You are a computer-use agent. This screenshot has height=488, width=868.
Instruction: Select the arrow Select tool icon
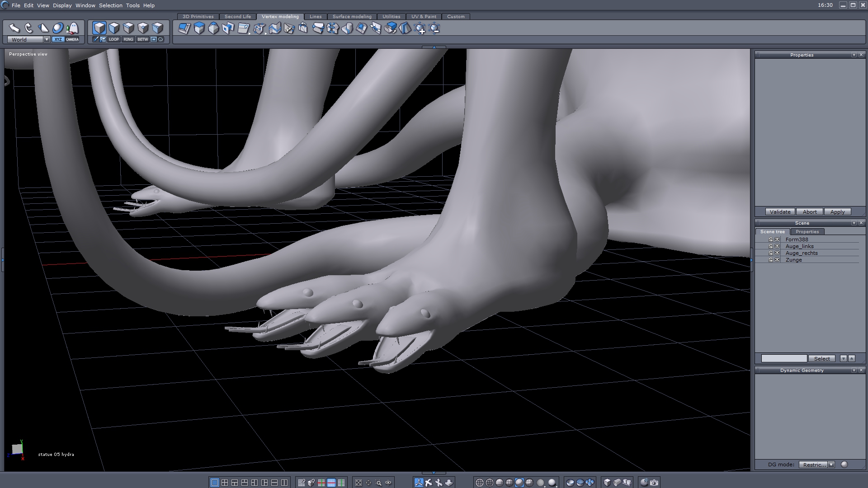[14, 28]
